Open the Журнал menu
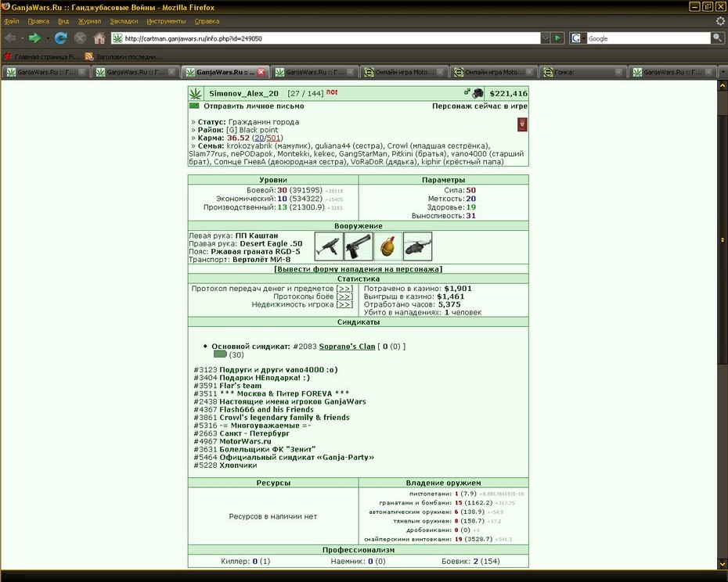 [89, 21]
